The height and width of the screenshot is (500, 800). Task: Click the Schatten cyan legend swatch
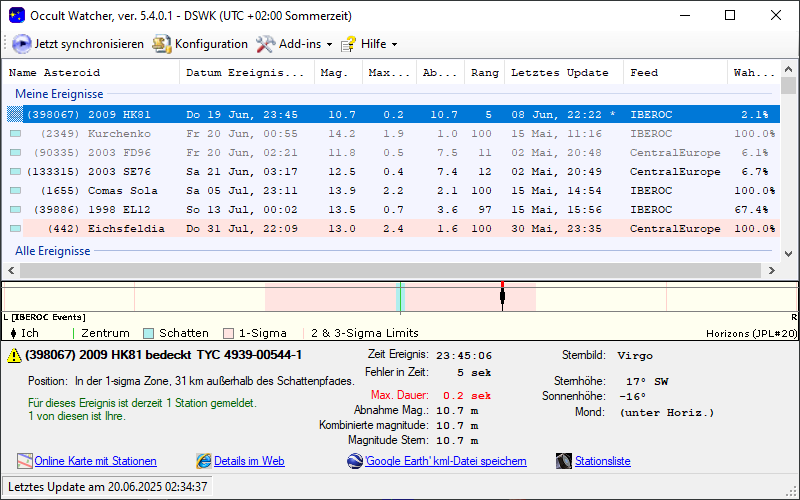(148, 333)
